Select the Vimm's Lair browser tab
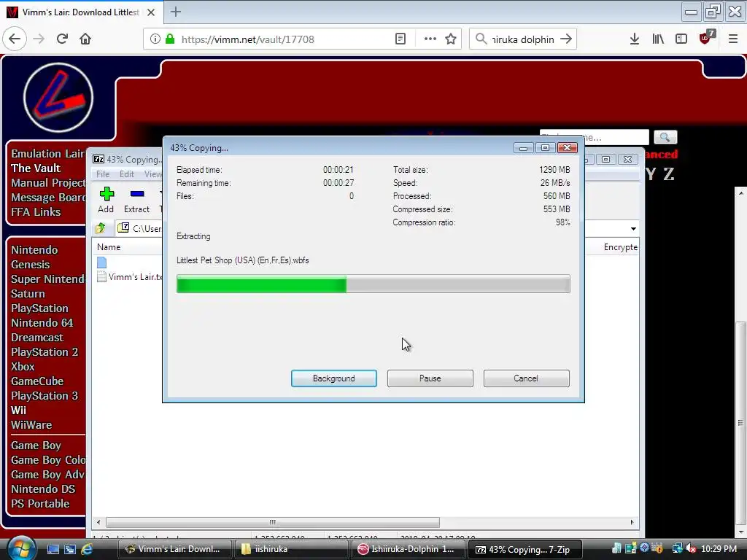 tap(81, 12)
